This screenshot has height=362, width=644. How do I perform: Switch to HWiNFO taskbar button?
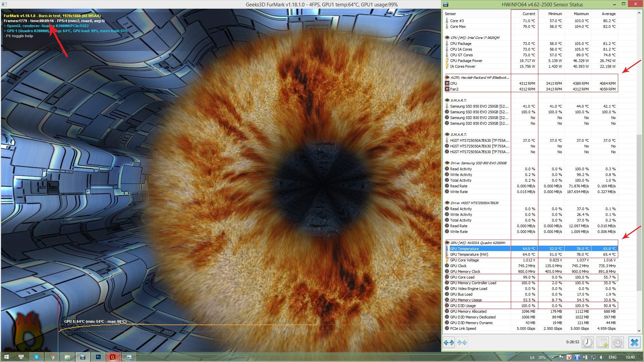click(x=83, y=357)
